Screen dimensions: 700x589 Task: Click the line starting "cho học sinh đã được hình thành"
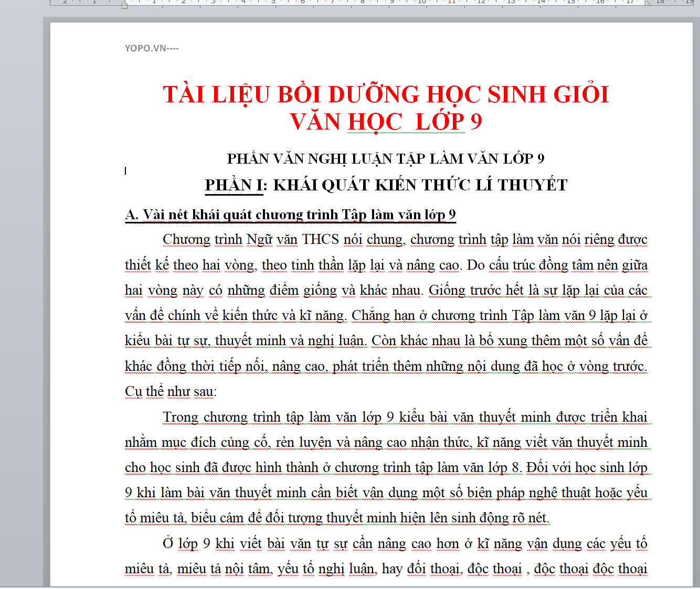click(386, 467)
